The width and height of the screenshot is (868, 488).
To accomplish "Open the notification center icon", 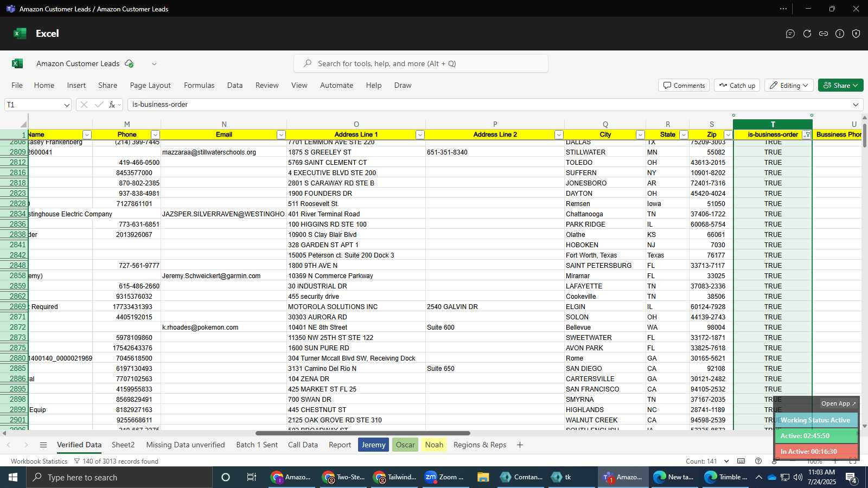I will [851, 477].
